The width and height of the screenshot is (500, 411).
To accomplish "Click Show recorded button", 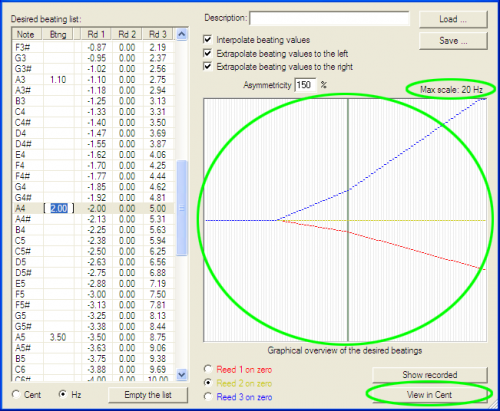I will [430, 375].
